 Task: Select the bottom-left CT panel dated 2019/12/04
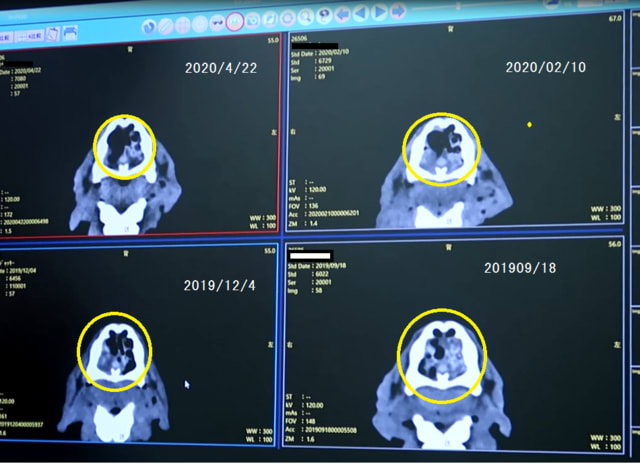point(138,345)
